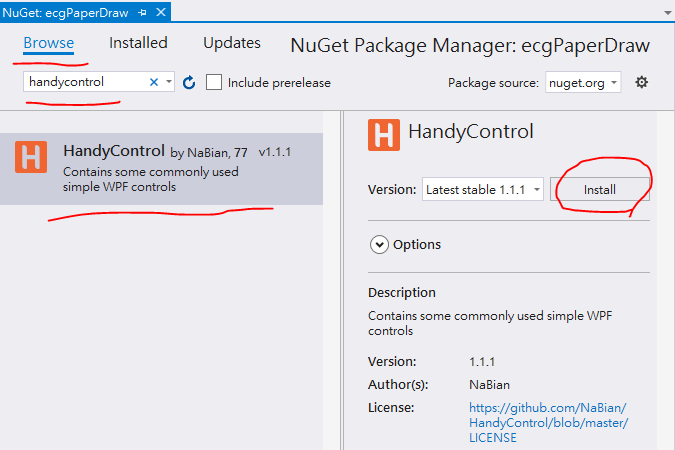Open package source settings gear
The width and height of the screenshot is (675, 450).
pos(641,82)
